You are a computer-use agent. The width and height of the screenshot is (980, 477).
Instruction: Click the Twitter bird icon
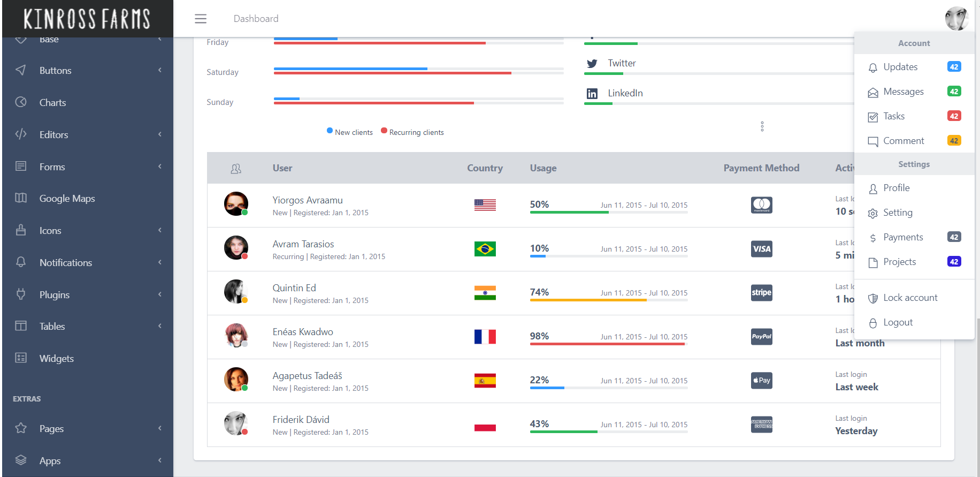(592, 64)
